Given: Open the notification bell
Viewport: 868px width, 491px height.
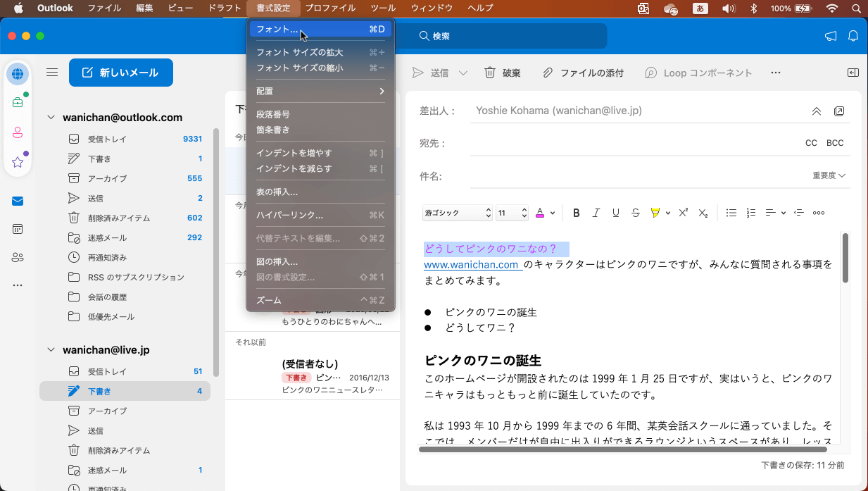Looking at the screenshot, I should 853,36.
